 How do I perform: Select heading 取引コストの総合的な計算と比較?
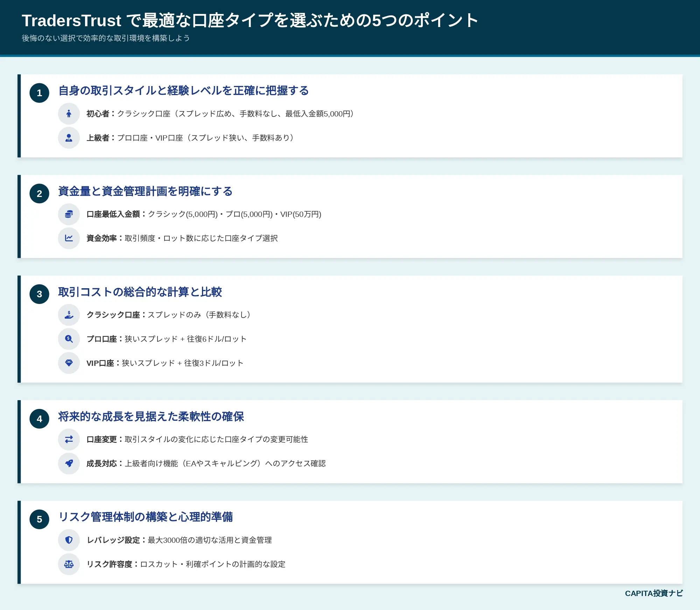point(140,292)
